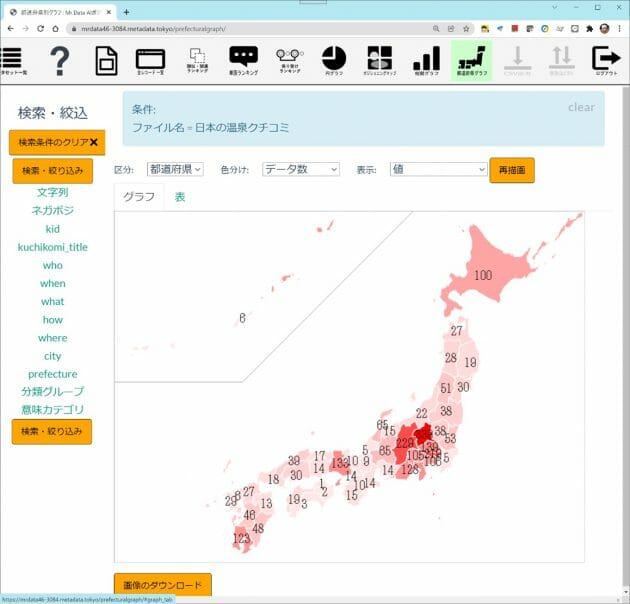The height and width of the screenshot is (604, 630).
Task: Click the clear link in condition box
Action: pyautogui.click(x=581, y=107)
